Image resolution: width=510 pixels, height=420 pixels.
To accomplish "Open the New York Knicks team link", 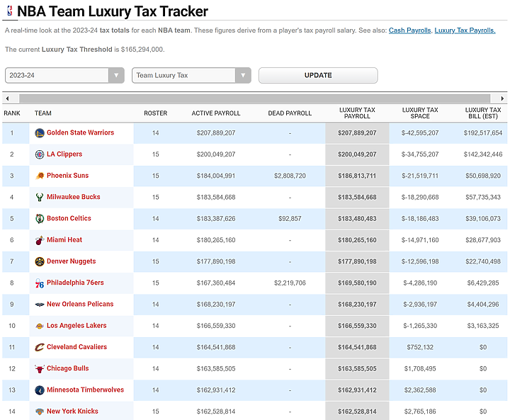I will pos(72,412).
